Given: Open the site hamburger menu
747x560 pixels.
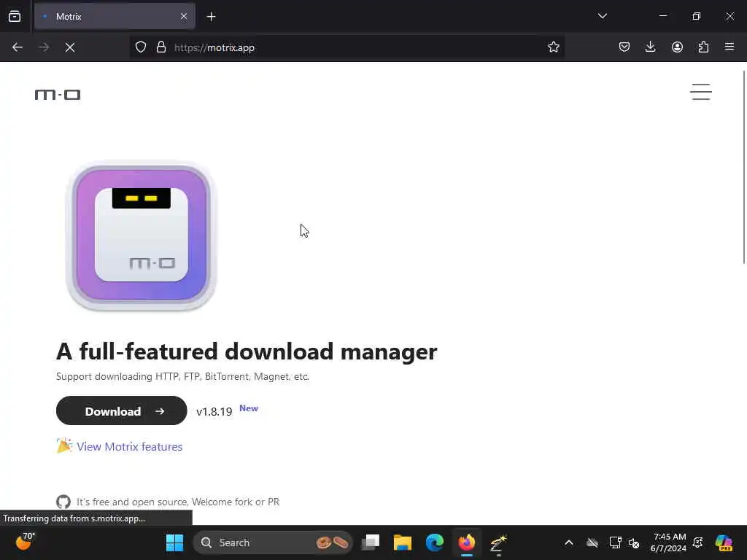Looking at the screenshot, I should (701, 92).
